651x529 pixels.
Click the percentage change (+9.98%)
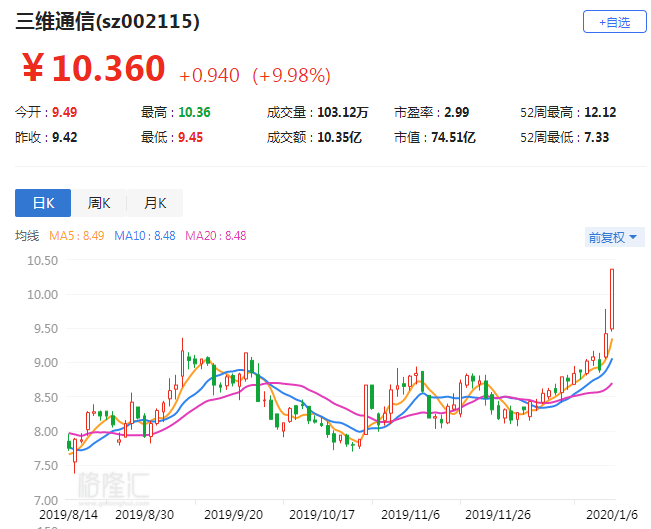point(291,76)
